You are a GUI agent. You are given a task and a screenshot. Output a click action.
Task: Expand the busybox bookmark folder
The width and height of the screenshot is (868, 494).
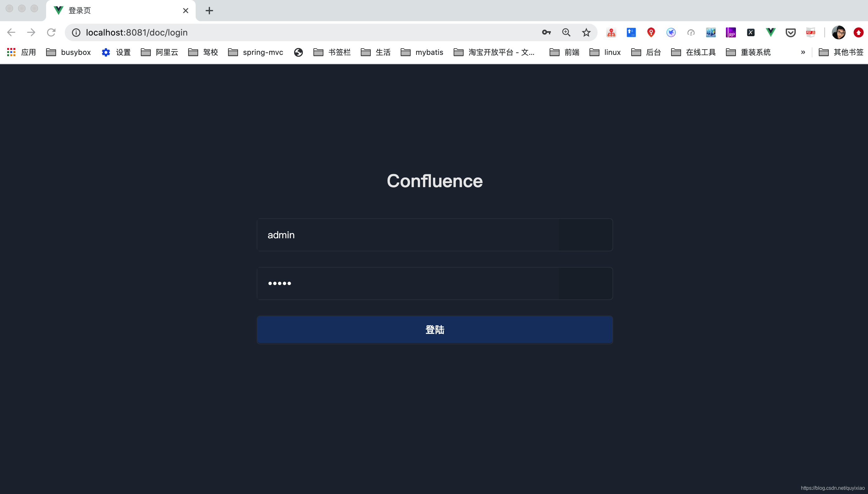pyautogui.click(x=69, y=52)
